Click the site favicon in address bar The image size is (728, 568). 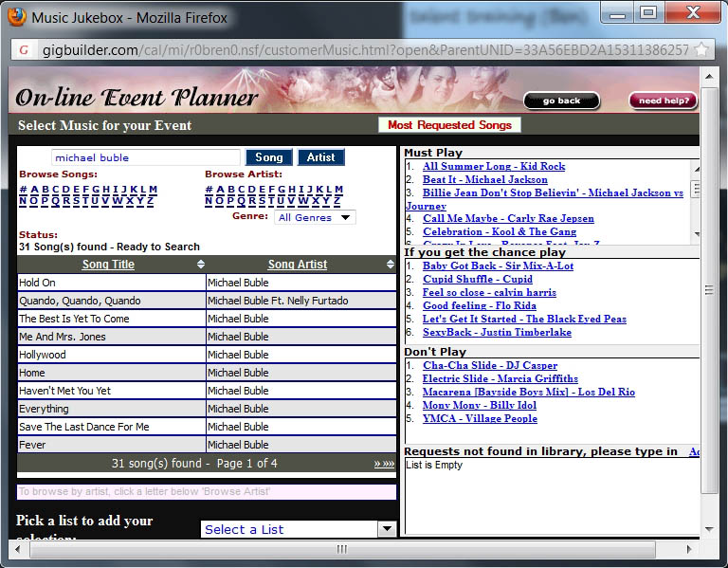23,49
